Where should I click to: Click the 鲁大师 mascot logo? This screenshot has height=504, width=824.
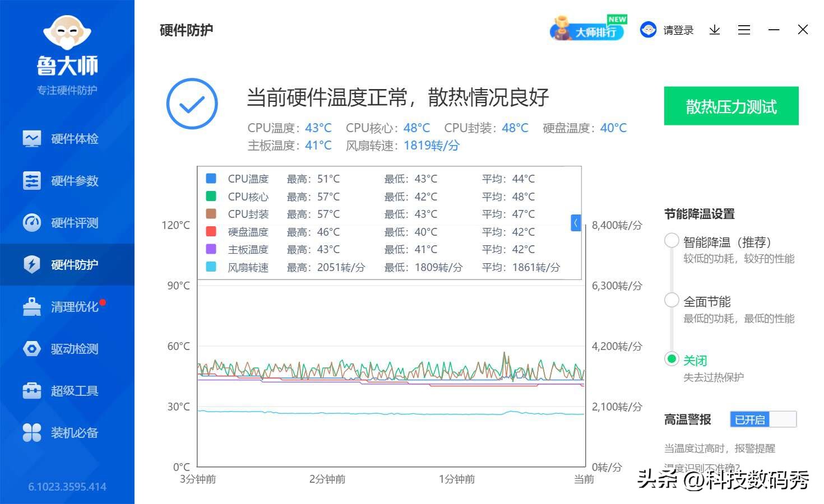coord(67,32)
